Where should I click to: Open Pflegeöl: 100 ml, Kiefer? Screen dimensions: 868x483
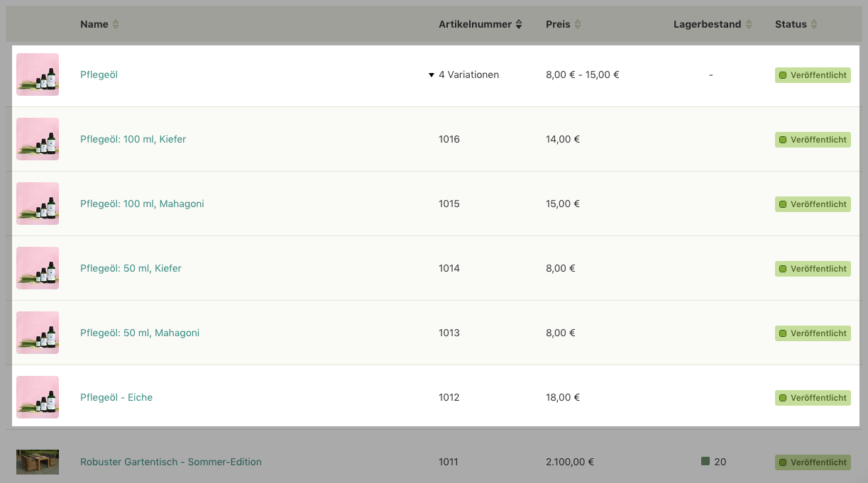click(133, 139)
